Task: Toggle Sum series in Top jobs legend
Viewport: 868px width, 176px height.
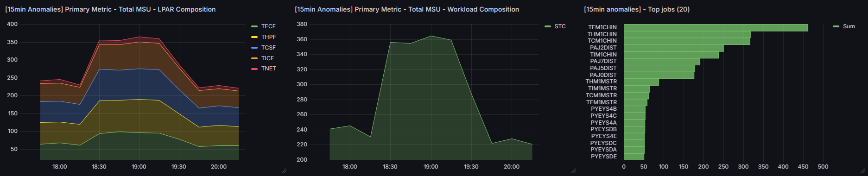Action: pyautogui.click(x=849, y=26)
